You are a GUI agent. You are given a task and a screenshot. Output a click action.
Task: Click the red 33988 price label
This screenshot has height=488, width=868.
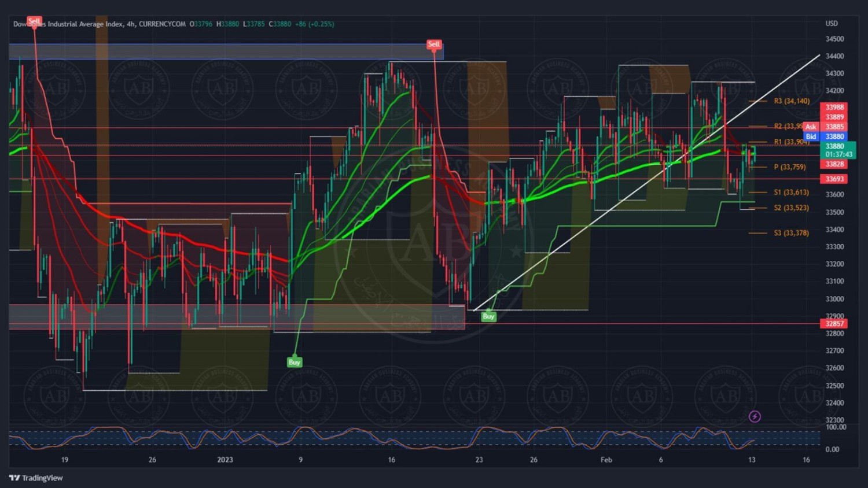point(834,108)
